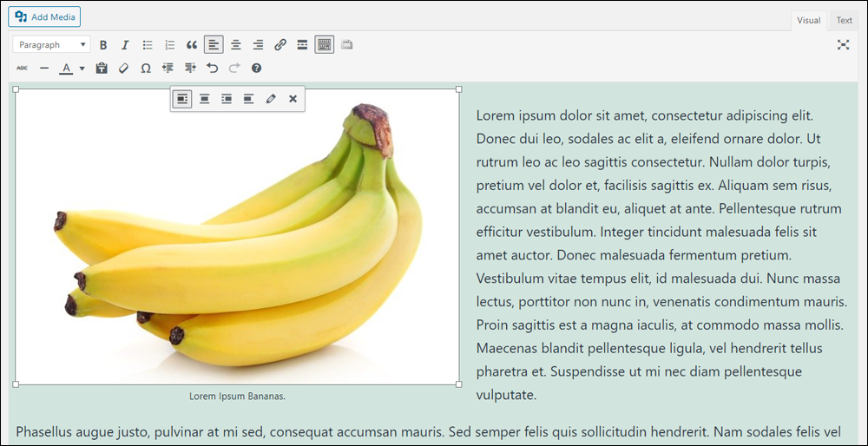The image size is (868, 446).
Task: Increase the paragraph indent
Action: click(x=190, y=68)
